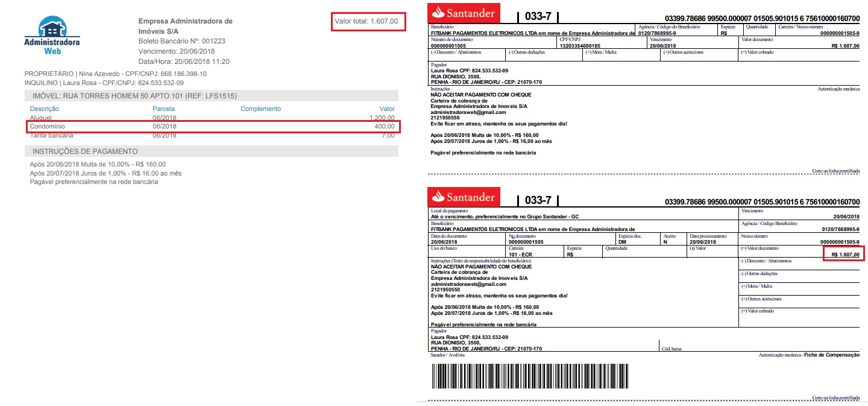This screenshot has height=406, width=868.
Task: Select the 033-7 bank code on the lower boleto
Action: pos(538,200)
